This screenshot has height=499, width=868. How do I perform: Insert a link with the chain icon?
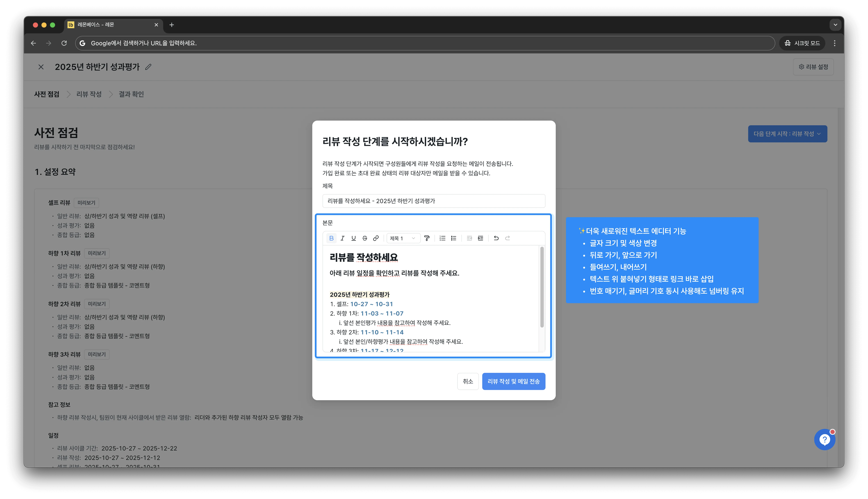click(x=376, y=238)
